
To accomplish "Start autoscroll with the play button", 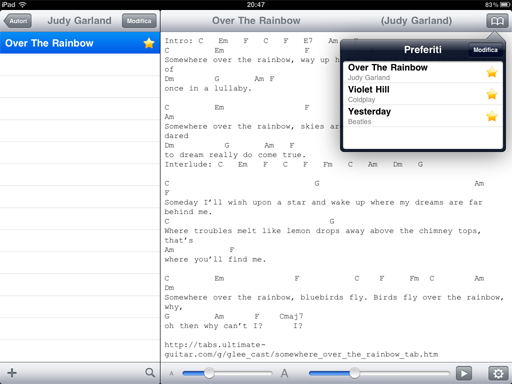I will (x=464, y=373).
